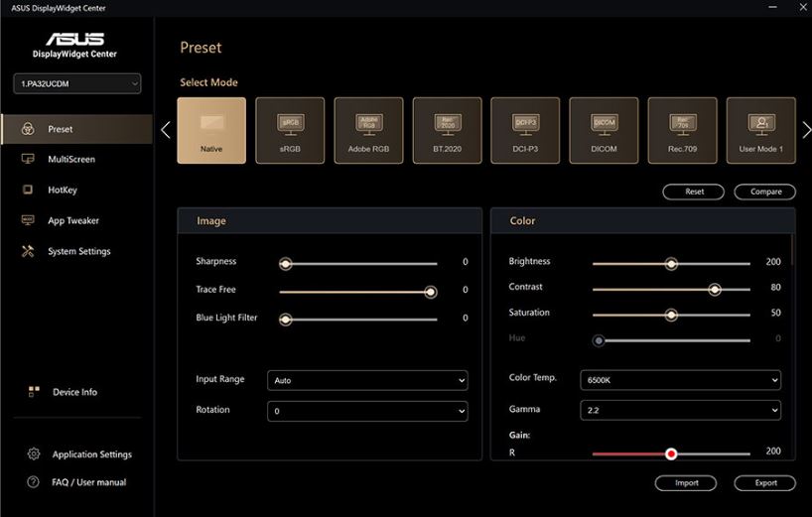The image size is (812, 517).
Task: Switch to the DCI-P3 preset mode
Action: 525,130
